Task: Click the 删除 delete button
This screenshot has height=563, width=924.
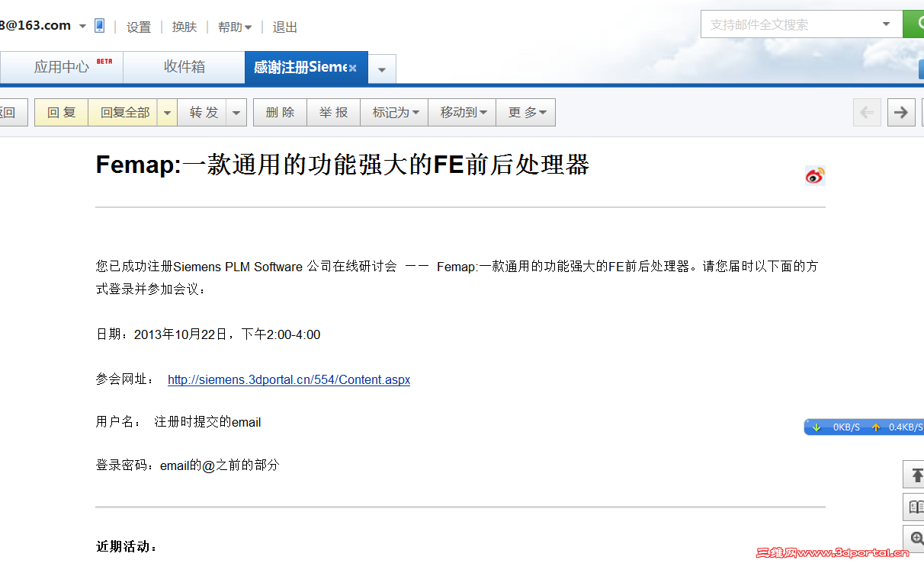Action: click(x=280, y=113)
